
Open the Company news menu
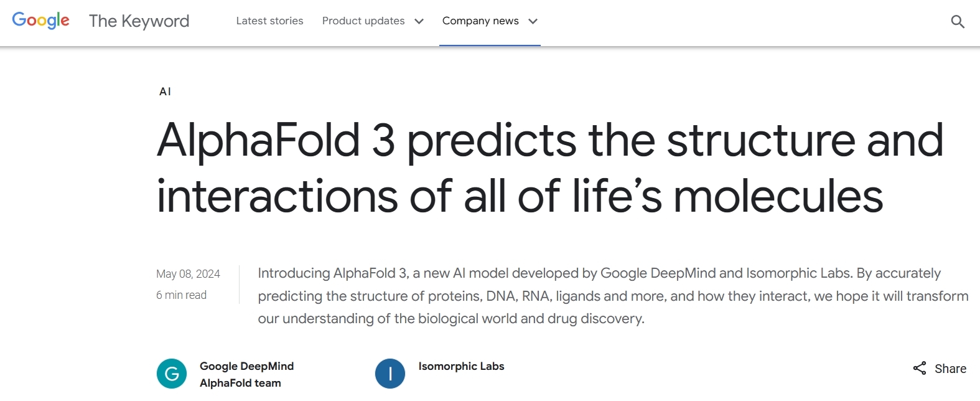480,21
